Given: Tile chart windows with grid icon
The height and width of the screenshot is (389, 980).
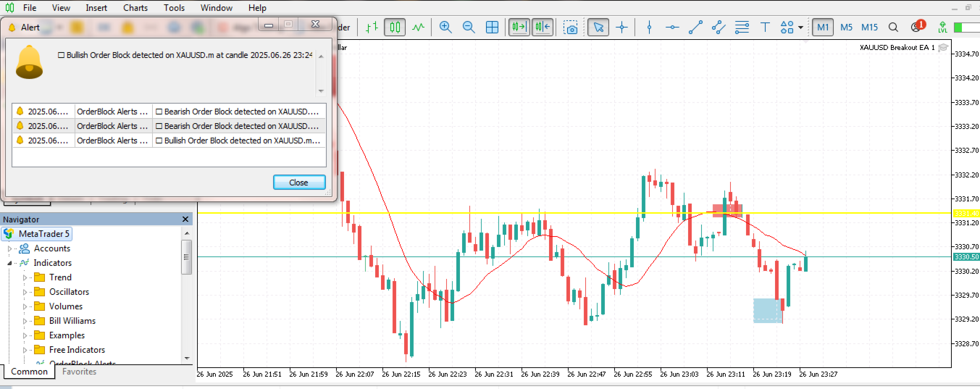Looking at the screenshot, I should coord(492,28).
